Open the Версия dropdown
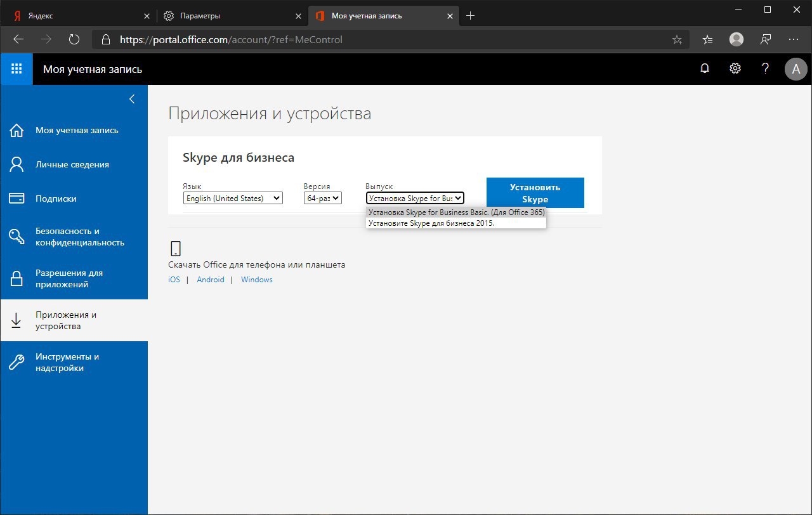Viewport: 812px width, 515px height. (x=323, y=198)
